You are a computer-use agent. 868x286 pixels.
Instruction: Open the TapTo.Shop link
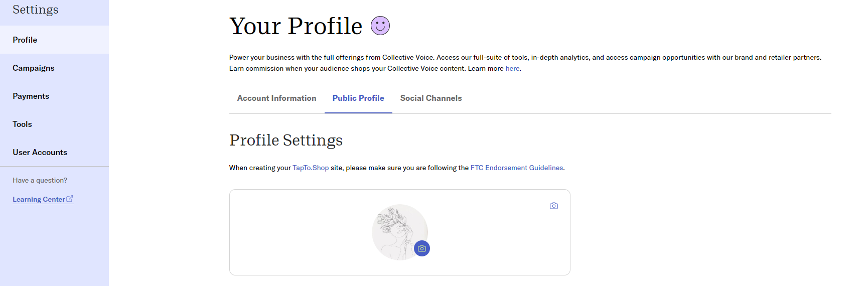(x=311, y=168)
